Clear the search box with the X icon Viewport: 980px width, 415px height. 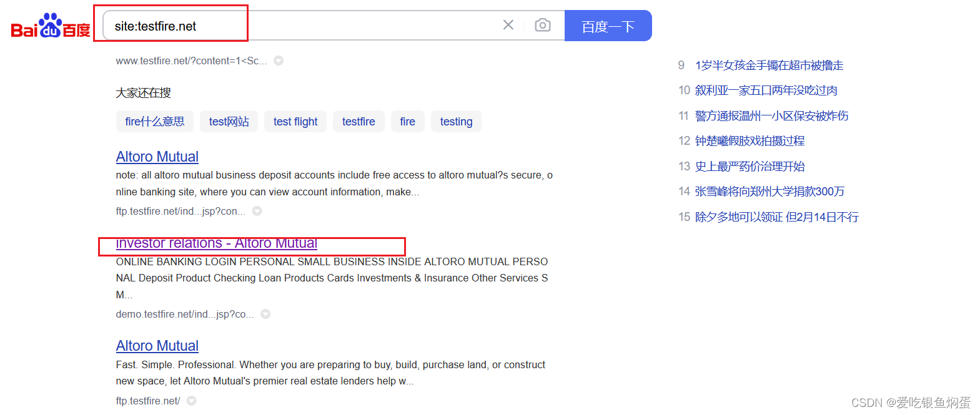pyautogui.click(x=508, y=25)
